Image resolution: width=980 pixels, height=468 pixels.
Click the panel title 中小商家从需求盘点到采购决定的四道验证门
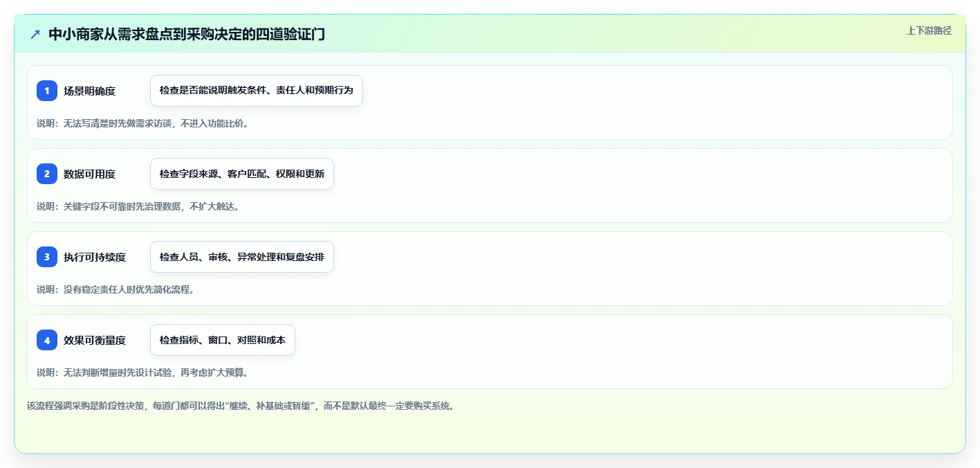pos(187,35)
